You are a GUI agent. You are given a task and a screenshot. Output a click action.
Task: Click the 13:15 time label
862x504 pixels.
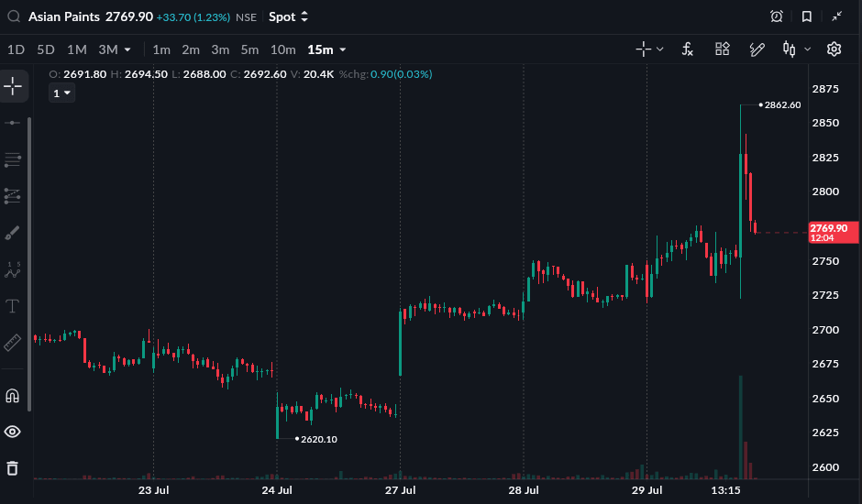coord(725,489)
